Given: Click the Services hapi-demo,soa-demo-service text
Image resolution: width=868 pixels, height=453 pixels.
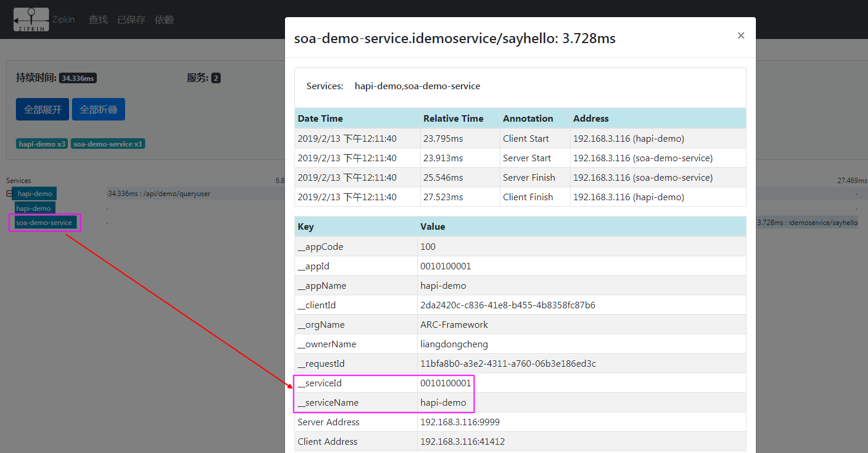Looking at the screenshot, I should (417, 86).
